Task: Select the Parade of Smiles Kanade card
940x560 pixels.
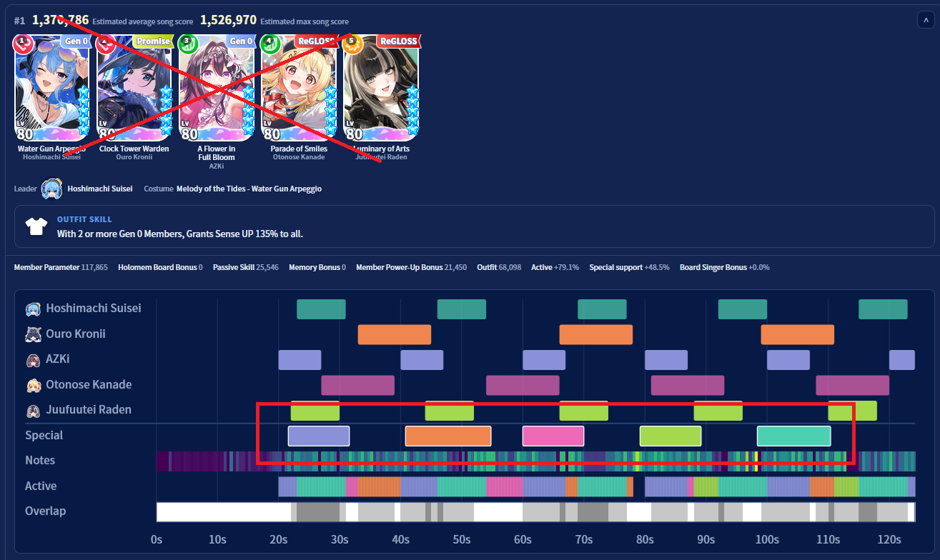Action: tap(299, 87)
